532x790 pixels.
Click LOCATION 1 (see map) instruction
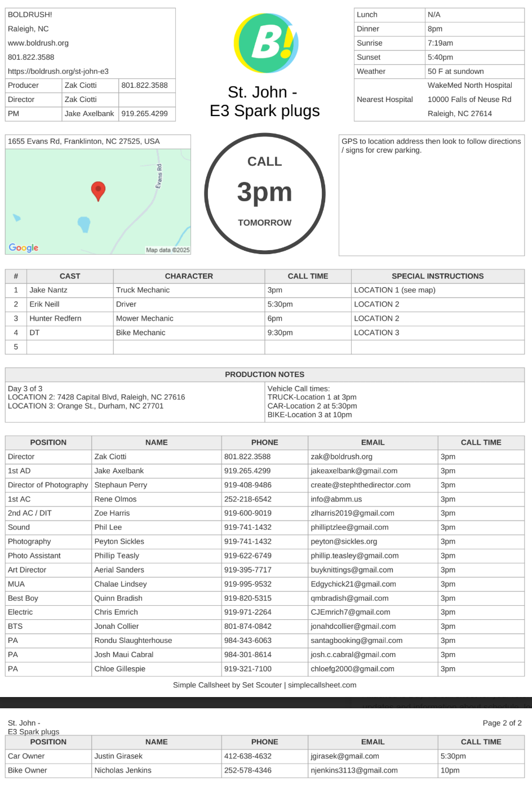tap(394, 290)
